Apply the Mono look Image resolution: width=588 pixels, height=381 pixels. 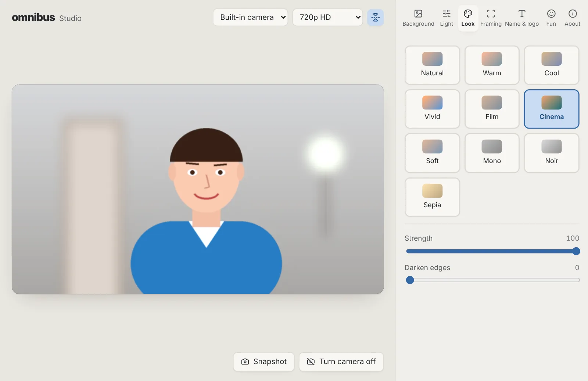[x=492, y=153]
